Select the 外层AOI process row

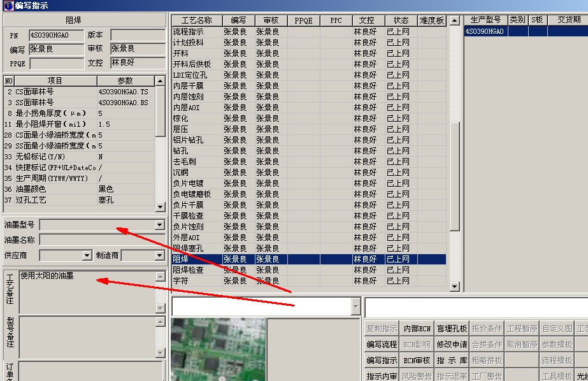[309, 238]
